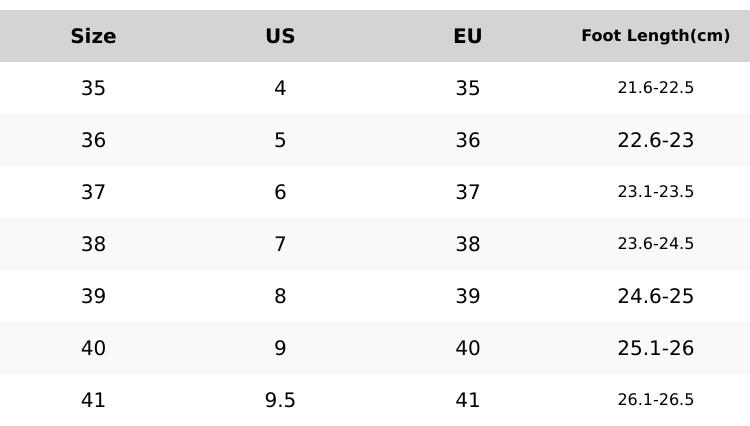Click EU 40 cell
Viewport: 750px width, 426px height.
pos(468,348)
